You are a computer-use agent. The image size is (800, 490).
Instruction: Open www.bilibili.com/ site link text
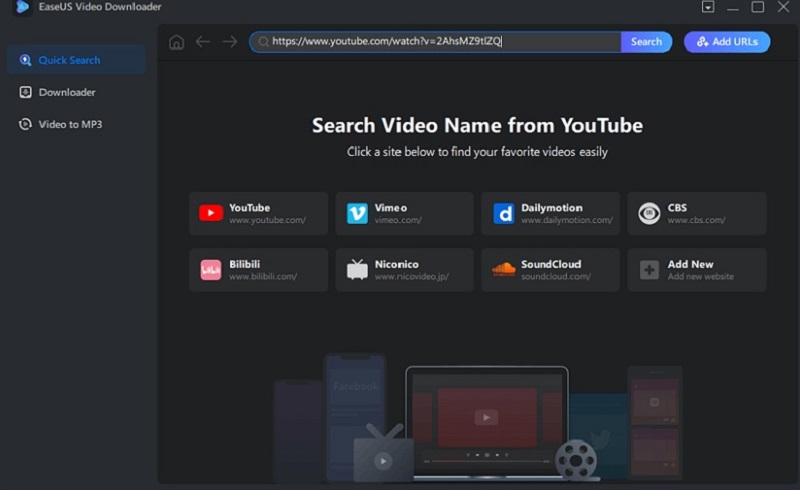(x=263, y=276)
